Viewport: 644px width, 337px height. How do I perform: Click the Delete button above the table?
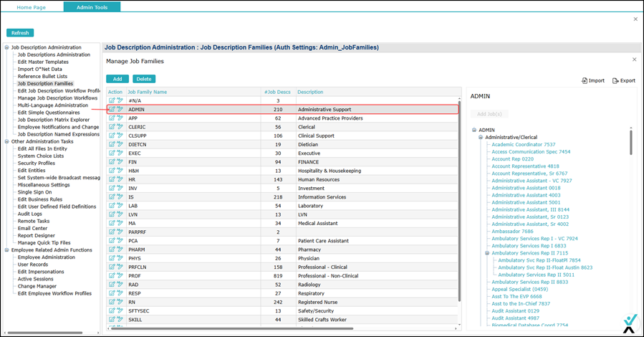144,79
